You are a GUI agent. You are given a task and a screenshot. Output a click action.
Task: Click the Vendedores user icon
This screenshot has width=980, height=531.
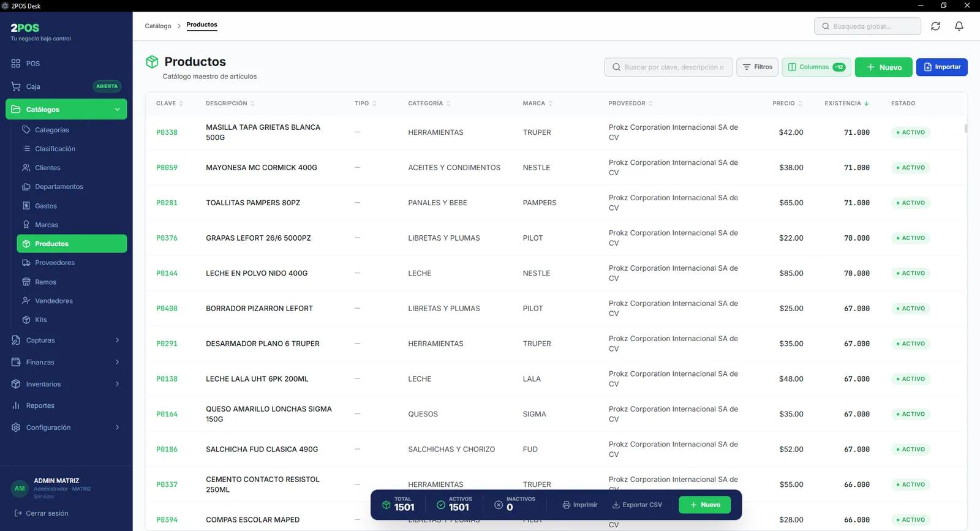(26, 301)
